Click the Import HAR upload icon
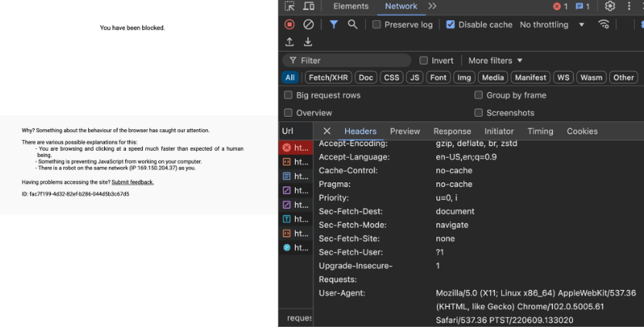Screen dimensions: 644x327 click(290, 42)
